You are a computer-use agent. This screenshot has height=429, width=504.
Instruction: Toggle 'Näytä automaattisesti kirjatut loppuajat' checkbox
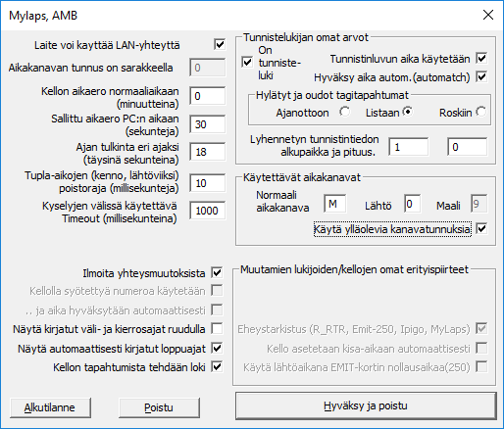pos(217,348)
